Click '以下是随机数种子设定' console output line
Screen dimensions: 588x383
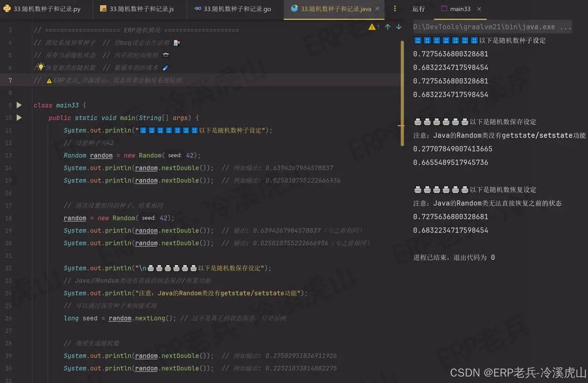click(479, 41)
